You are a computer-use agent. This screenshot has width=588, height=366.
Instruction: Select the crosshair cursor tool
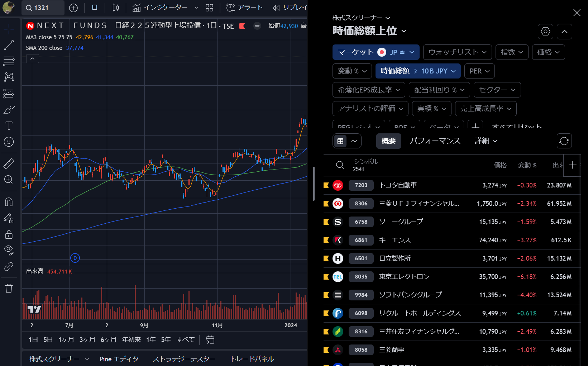pyautogui.click(x=9, y=29)
